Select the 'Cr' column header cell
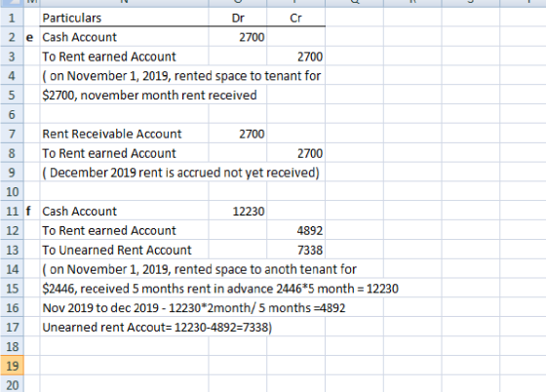546x392 pixels. [x=296, y=18]
